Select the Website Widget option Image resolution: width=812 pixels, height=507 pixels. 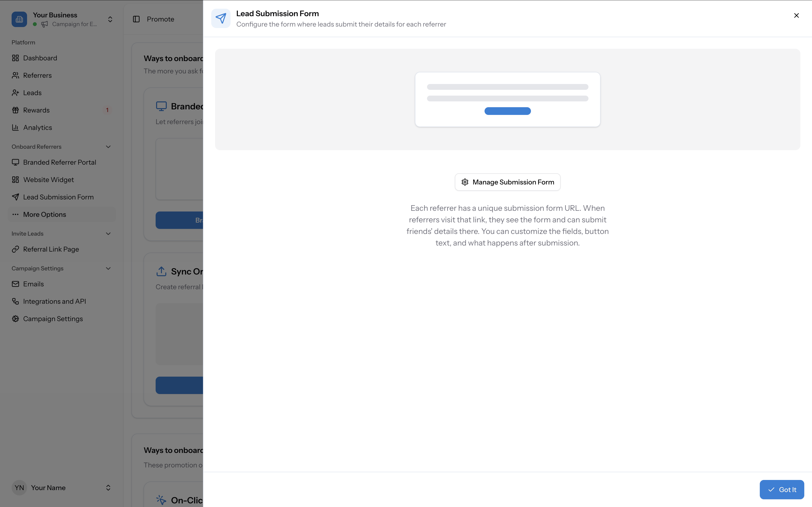point(48,179)
